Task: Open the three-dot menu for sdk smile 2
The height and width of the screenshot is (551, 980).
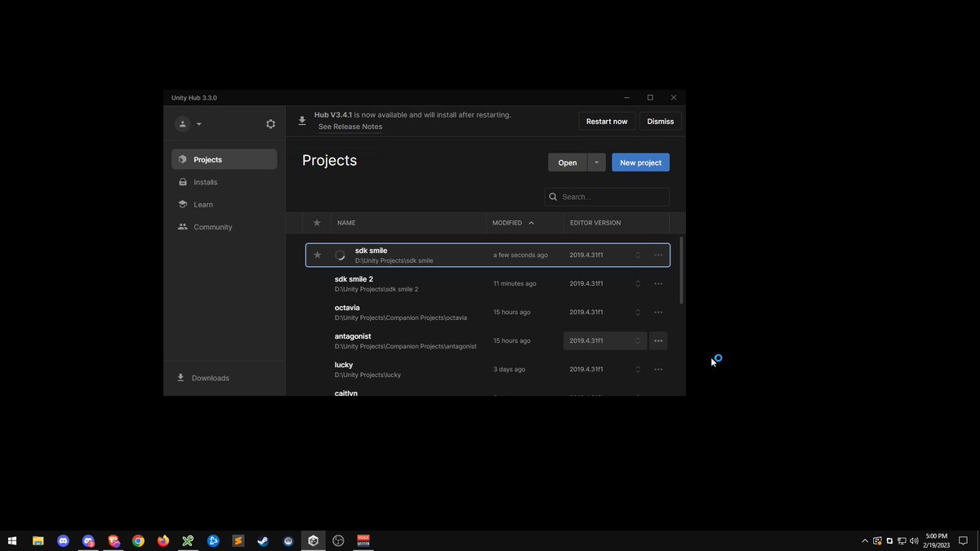Action: (x=658, y=283)
